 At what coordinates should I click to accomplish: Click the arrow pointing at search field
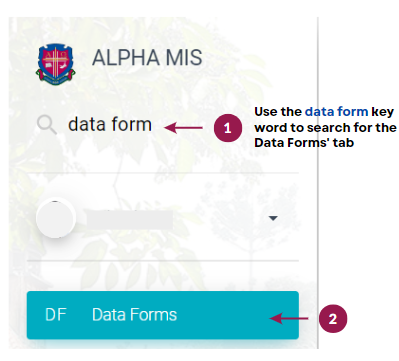pyautogui.click(x=184, y=128)
